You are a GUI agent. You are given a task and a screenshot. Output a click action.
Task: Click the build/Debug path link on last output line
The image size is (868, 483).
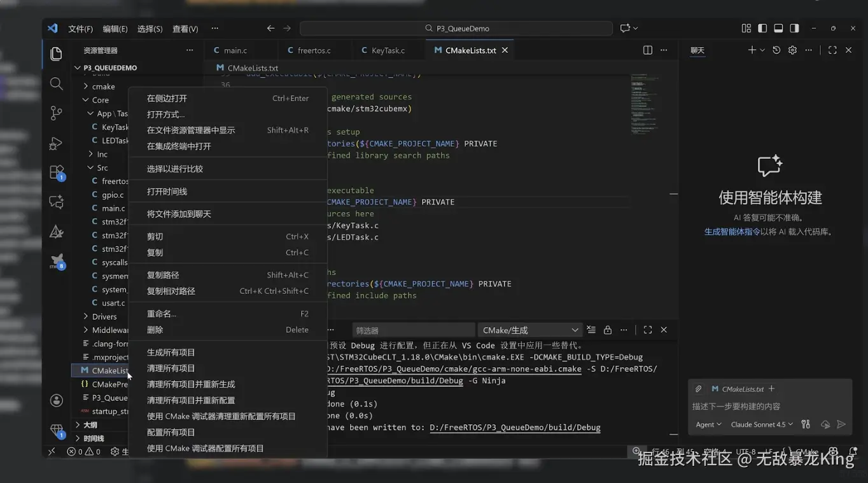(x=515, y=428)
